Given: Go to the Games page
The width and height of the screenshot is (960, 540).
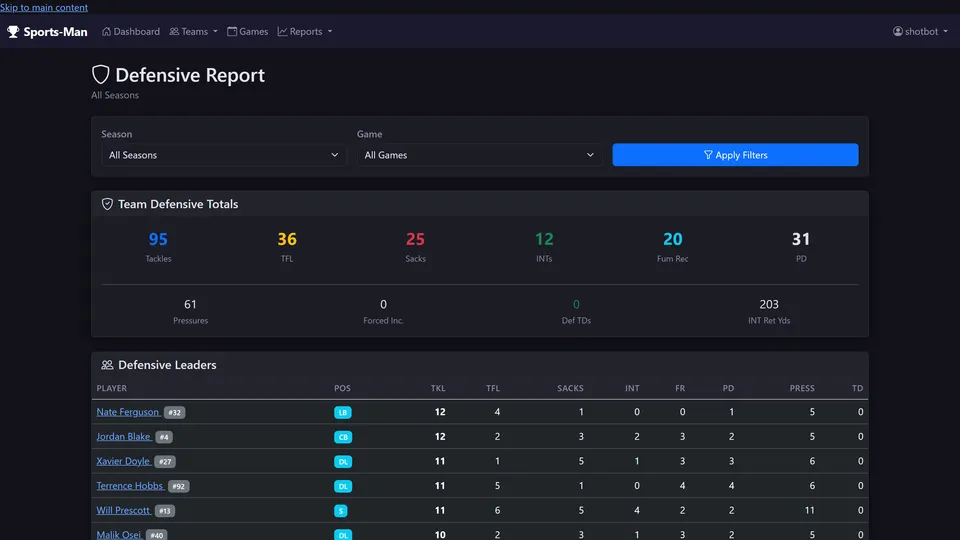Looking at the screenshot, I should tap(247, 31).
